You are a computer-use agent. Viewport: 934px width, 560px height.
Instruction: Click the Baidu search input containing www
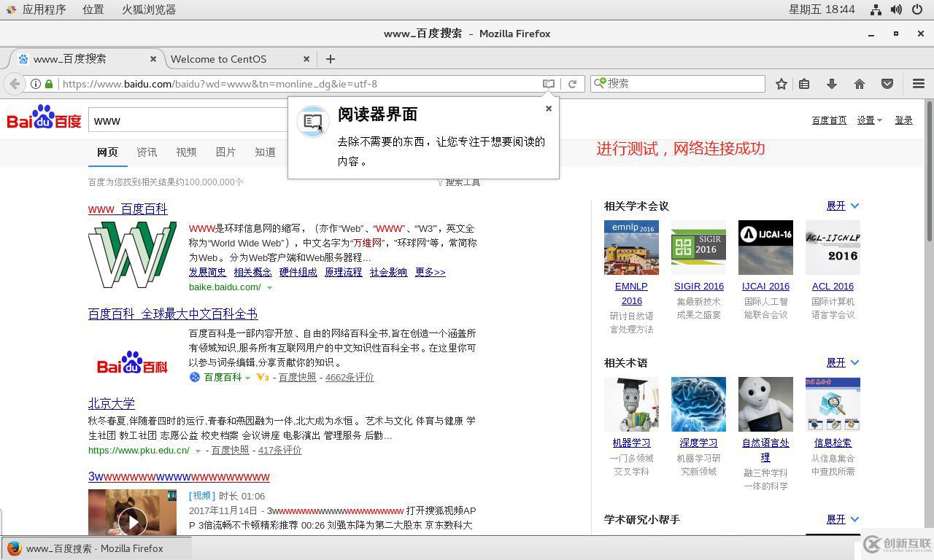[x=190, y=120]
